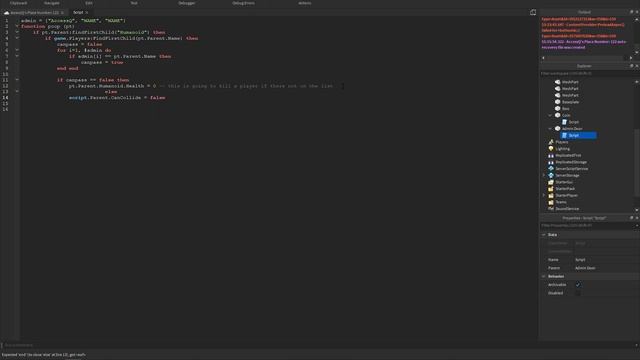Click Explorer scrollbar down arrow
Image resolution: width=640 pixels, height=360 pixels.
pyautogui.click(x=637, y=209)
